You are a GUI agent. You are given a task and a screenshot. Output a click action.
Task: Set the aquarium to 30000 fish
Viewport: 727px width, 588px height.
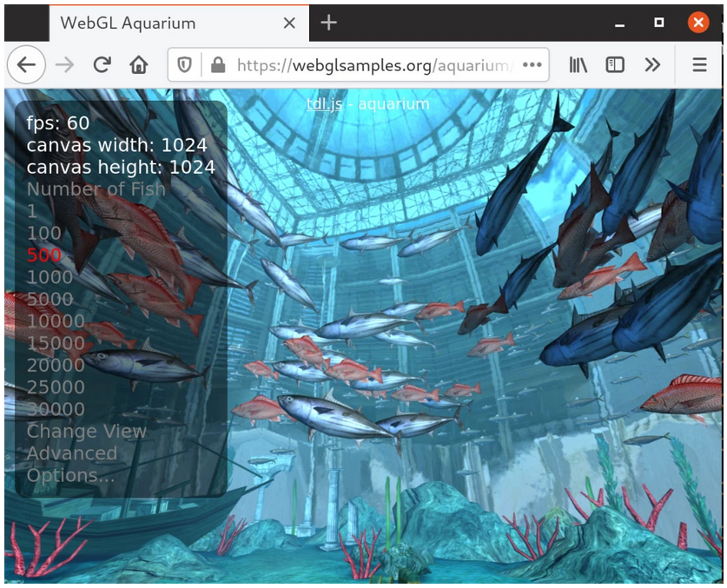click(x=52, y=408)
